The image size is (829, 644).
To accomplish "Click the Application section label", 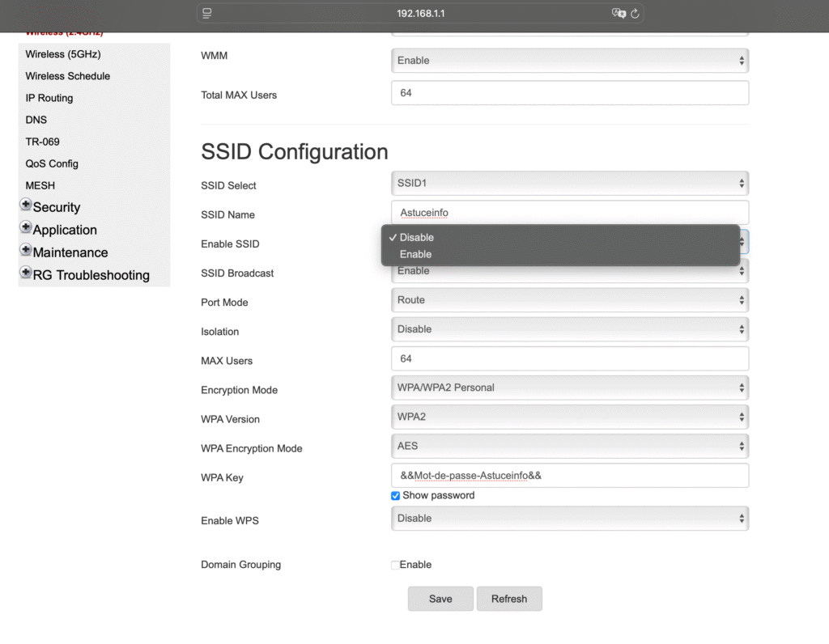I will 65,230.
